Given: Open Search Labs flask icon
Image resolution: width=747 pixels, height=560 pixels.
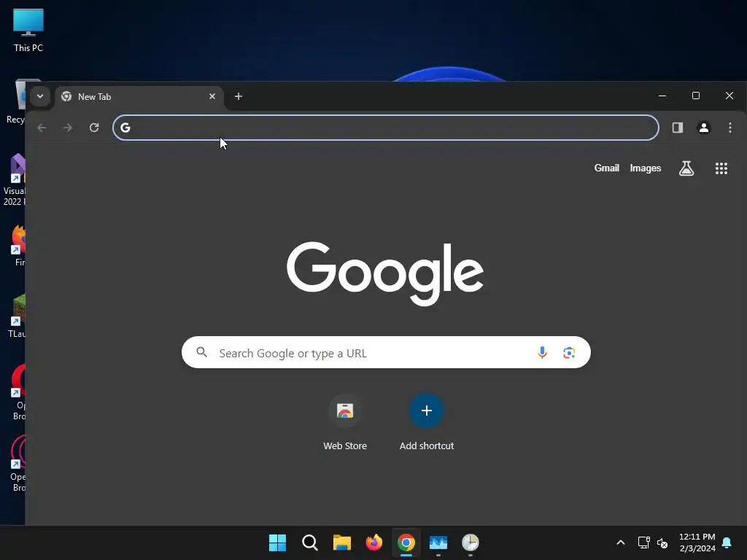Looking at the screenshot, I should tap(686, 168).
